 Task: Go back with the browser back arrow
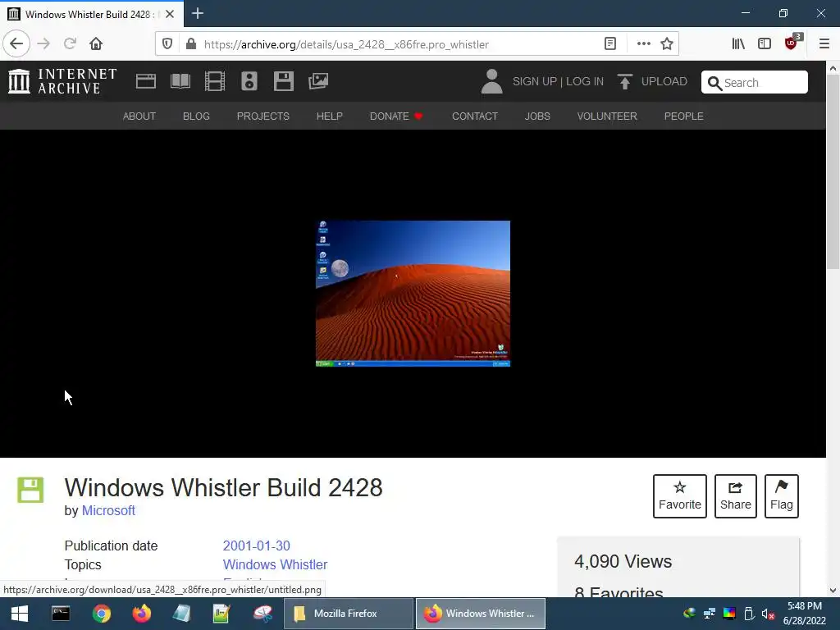click(x=16, y=44)
